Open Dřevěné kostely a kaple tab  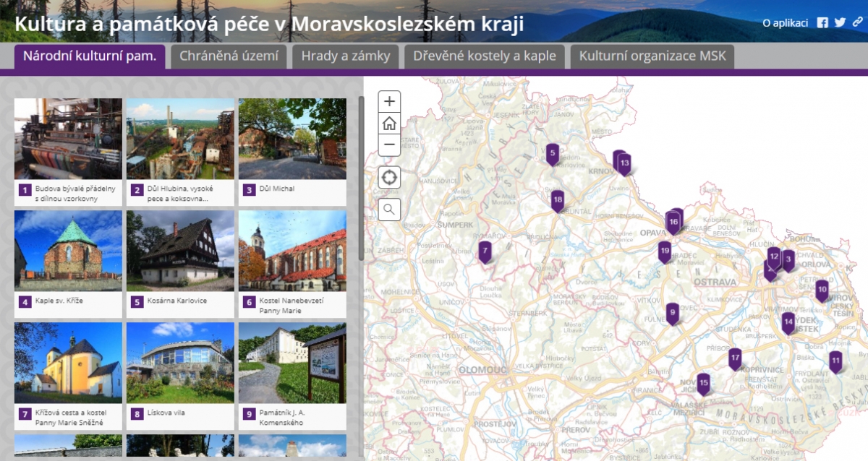485,56
